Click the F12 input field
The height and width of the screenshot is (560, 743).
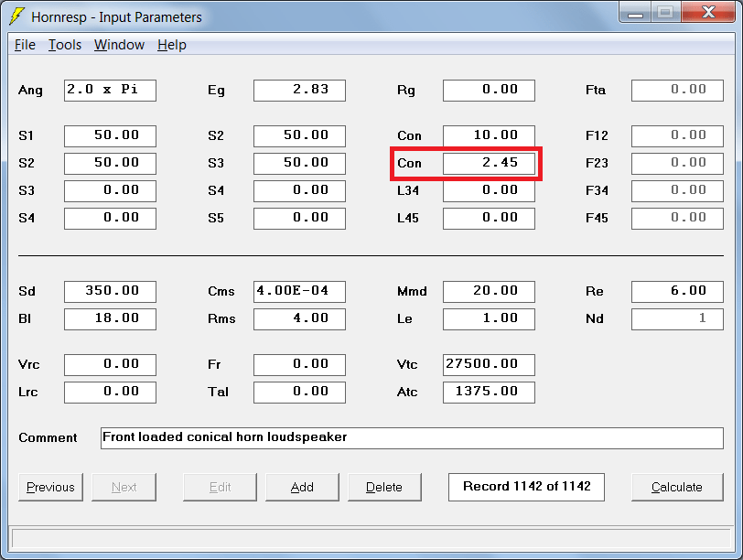coord(677,136)
